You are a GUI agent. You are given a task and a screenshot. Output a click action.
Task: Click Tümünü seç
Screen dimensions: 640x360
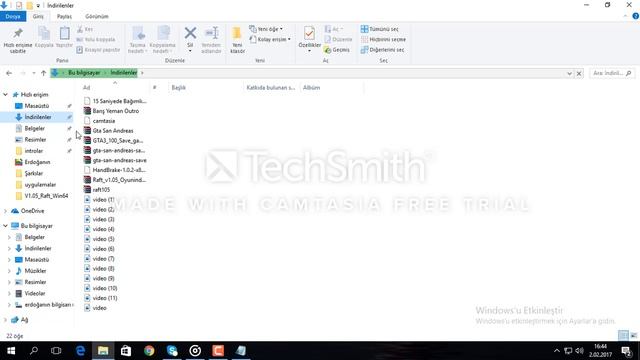point(380,29)
